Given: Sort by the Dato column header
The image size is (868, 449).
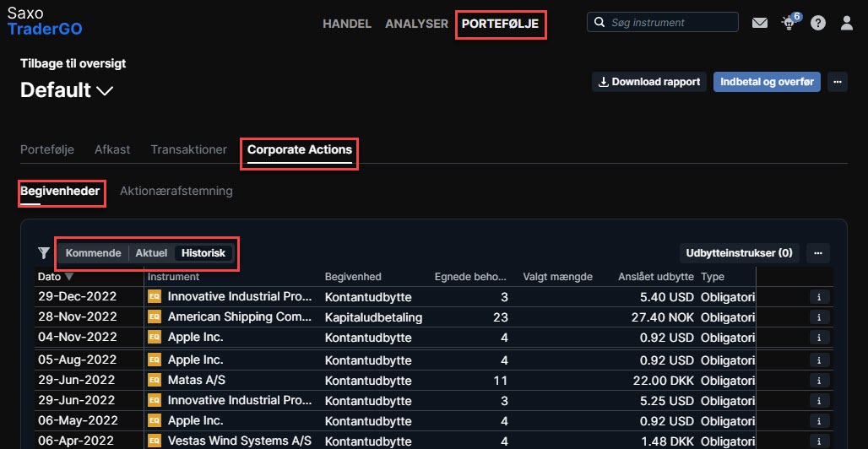Looking at the screenshot, I should coord(55,276).
